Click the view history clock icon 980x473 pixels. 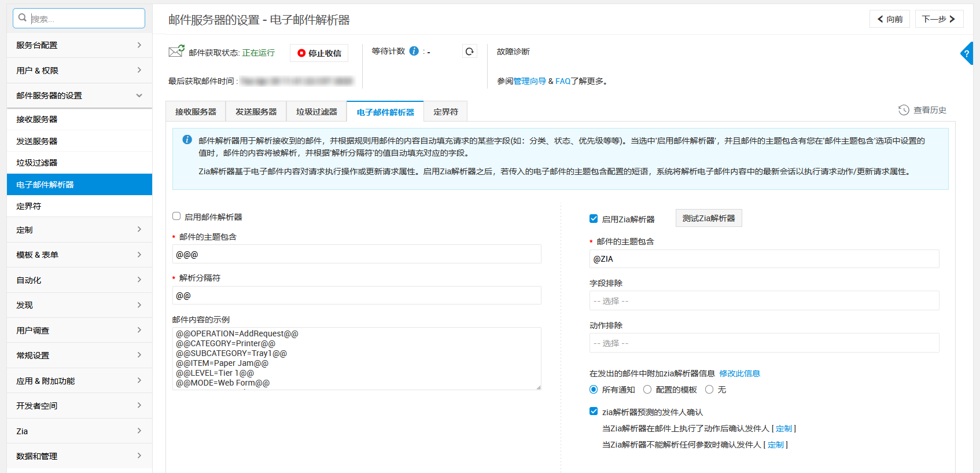tap(904, 110)
